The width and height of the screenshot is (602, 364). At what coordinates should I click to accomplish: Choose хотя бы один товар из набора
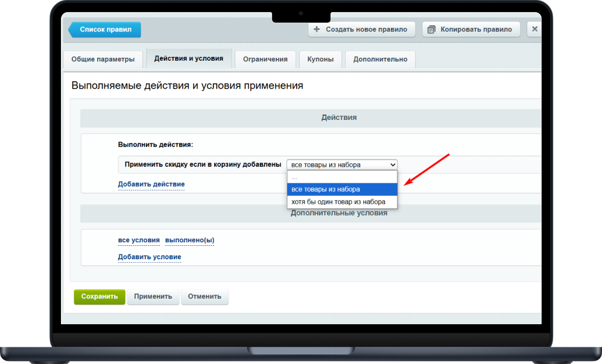click(342, 202)
